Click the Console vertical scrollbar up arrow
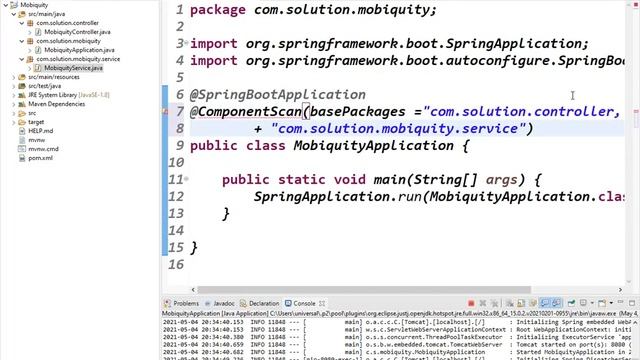640x360 pixels. [636, 322]
